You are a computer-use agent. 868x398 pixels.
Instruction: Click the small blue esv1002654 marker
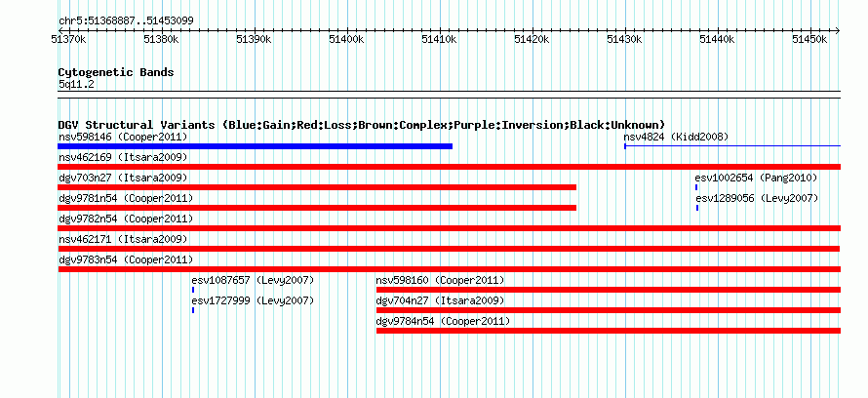[x=696, y=187]
